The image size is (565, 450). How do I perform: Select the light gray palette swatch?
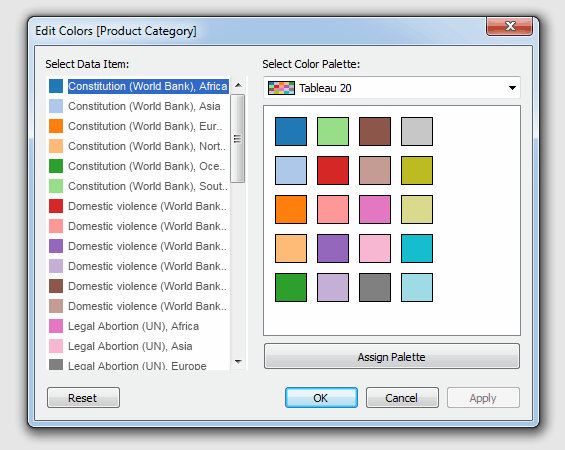(417, 132)
